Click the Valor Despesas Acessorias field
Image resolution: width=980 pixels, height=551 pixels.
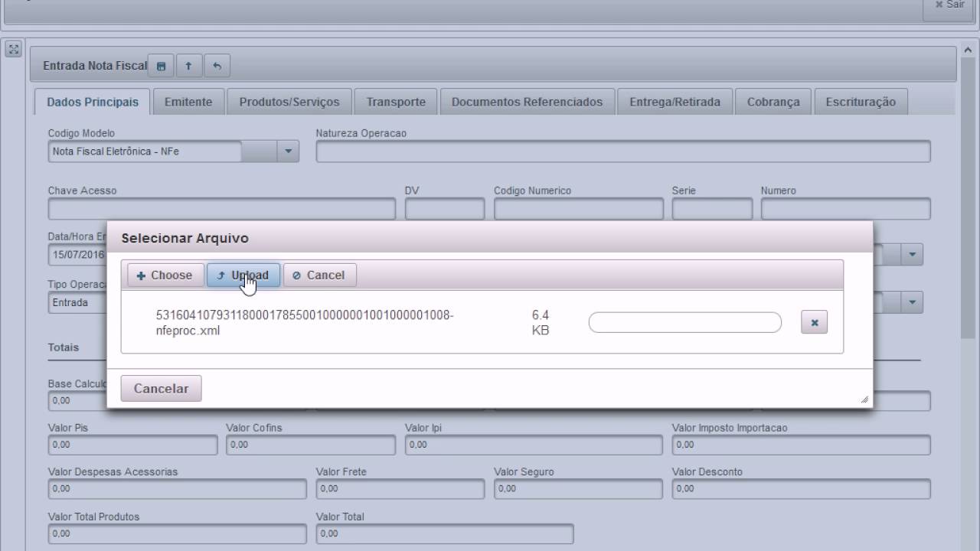[x=178, y=489]
